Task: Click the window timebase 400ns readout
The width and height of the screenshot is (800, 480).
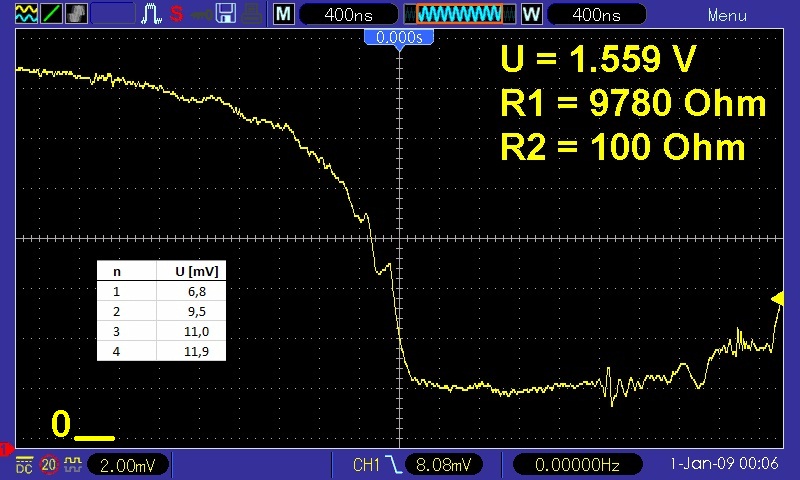Action: click(596, 14)
